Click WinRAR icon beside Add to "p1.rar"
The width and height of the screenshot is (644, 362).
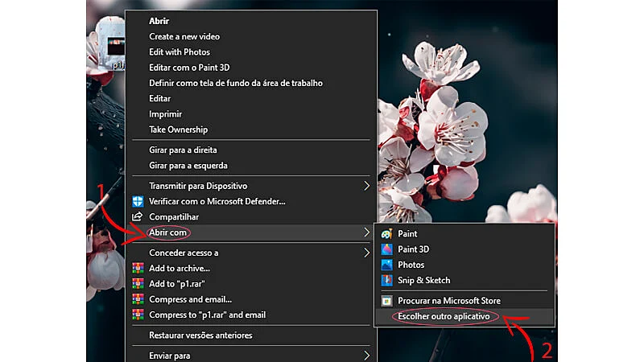tap(138, 284)
